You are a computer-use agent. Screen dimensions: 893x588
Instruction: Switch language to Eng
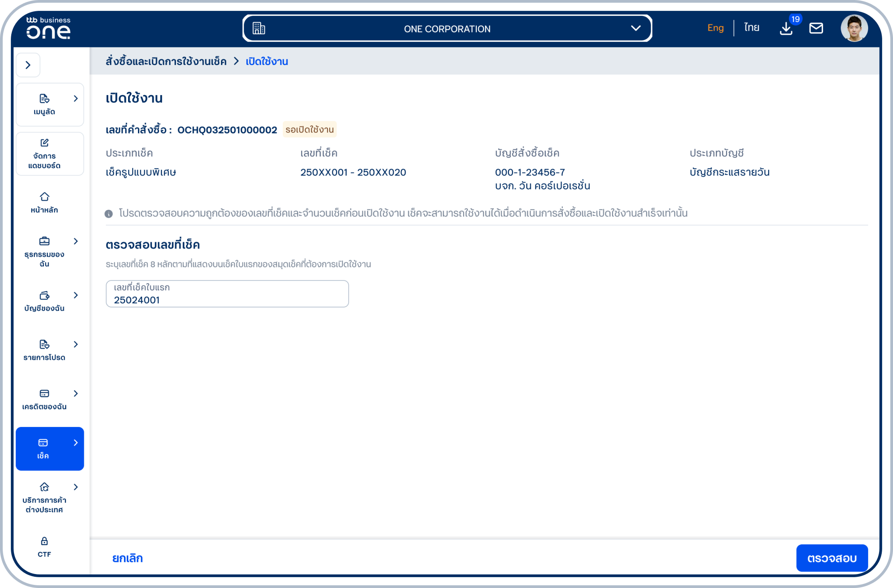coord(715,28)
